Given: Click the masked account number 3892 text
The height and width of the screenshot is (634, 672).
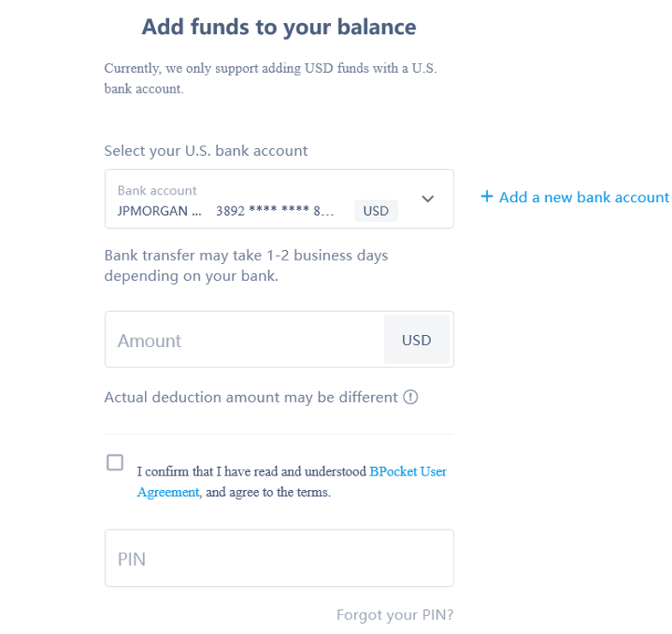Looking at the screenshot, I should 274,211.
